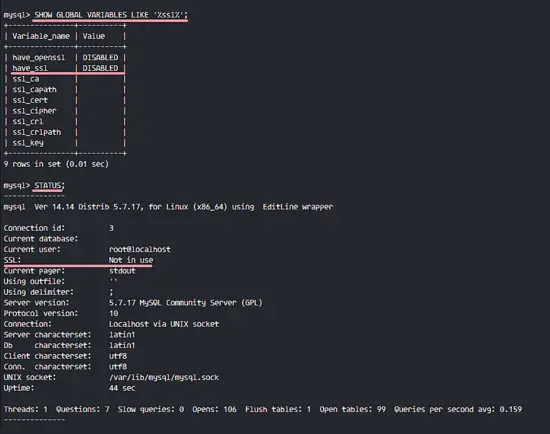
Task: Click '5.7.17 MySQL Community Server (GPL)' value
Action: point(186,303)
